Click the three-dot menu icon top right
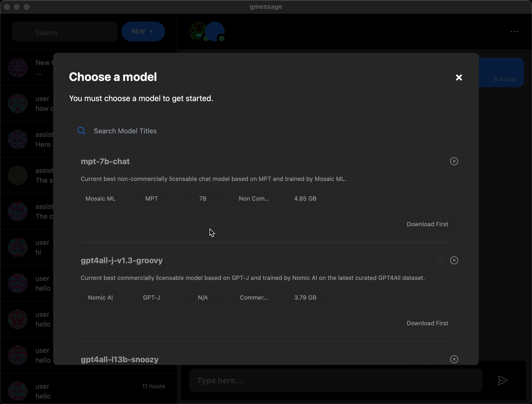This screenshot has height=404, width=532. tap(514, 31)
